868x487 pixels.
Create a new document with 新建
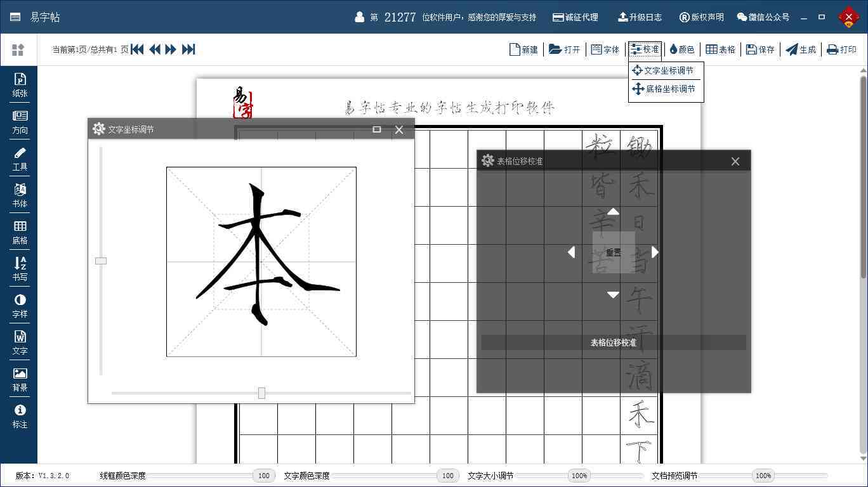523,49
